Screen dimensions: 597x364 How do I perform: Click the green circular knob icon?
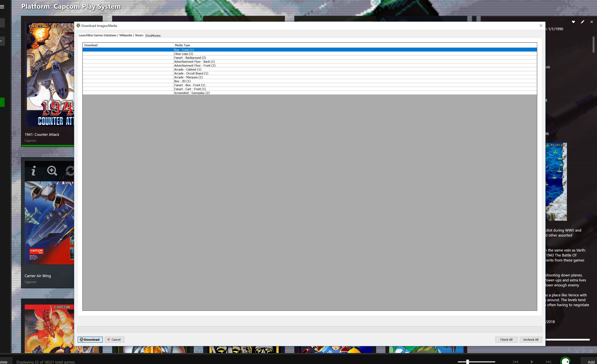coord(566,361)
